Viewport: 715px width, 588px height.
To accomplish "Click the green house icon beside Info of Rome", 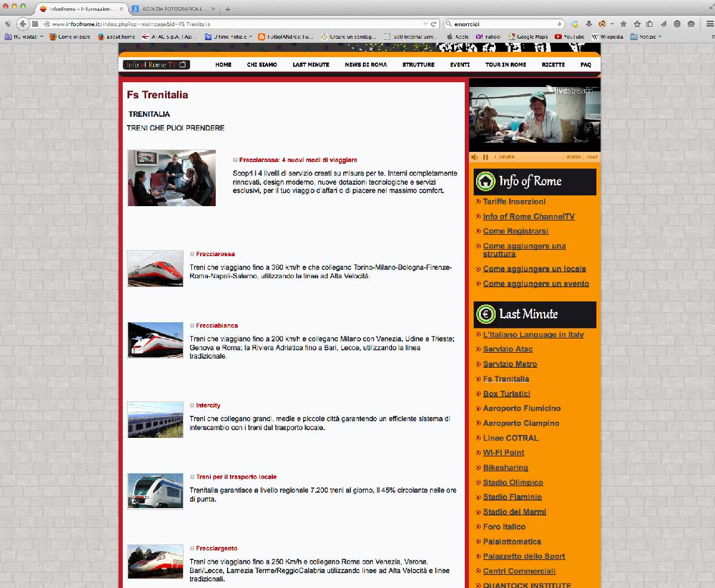I will tap(486, 181).
